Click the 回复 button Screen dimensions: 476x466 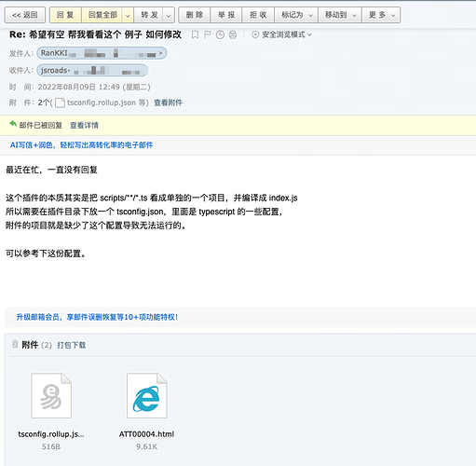click(x=65, y=15)
